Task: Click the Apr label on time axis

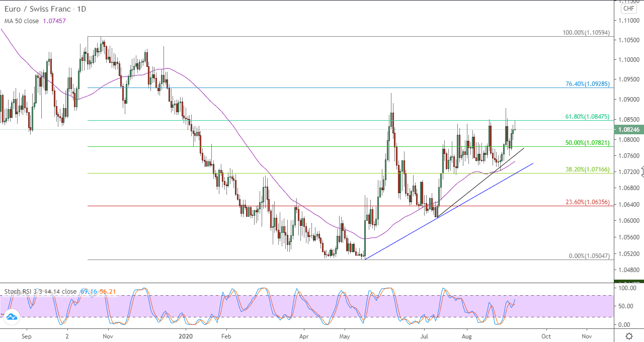Action: pyautogui.click(x=304, y=335)
